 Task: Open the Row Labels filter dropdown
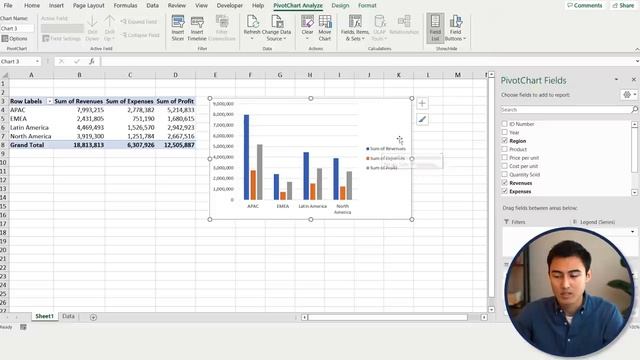(x=49, y=101)
